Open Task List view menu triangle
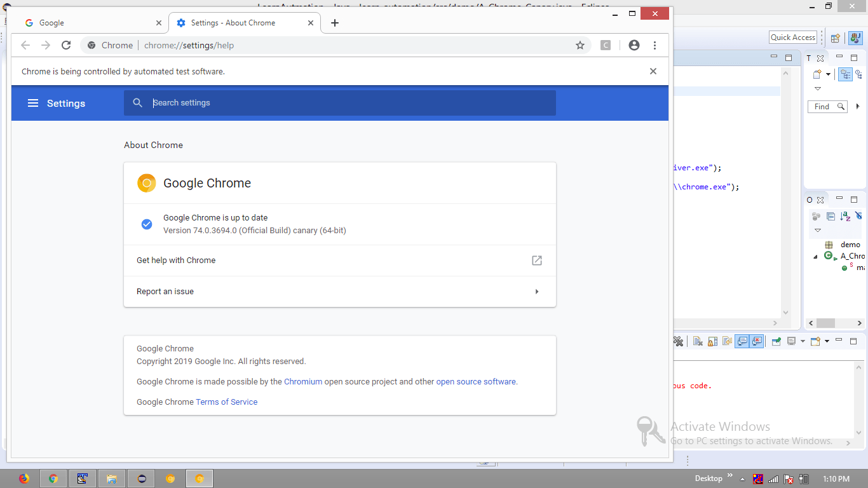 tap(818, 88)
